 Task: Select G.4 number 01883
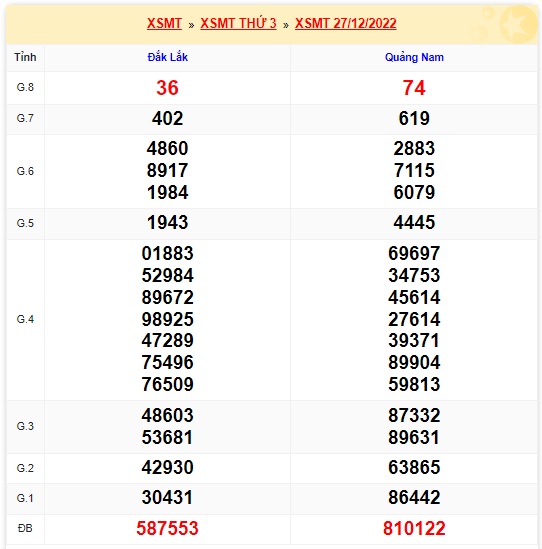tap(167, 253)
